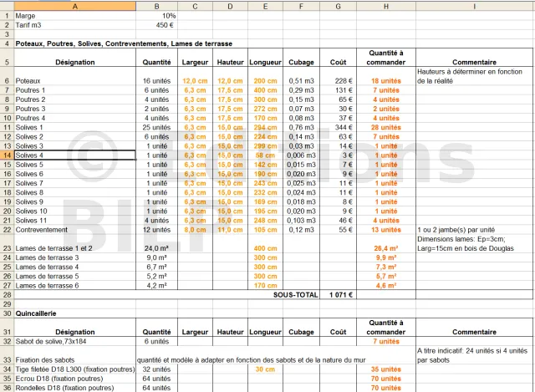Select the SOUS-TOTAL label cell
Image resolution: width=535 pixels, height=392 pixels.
point(295,294)
